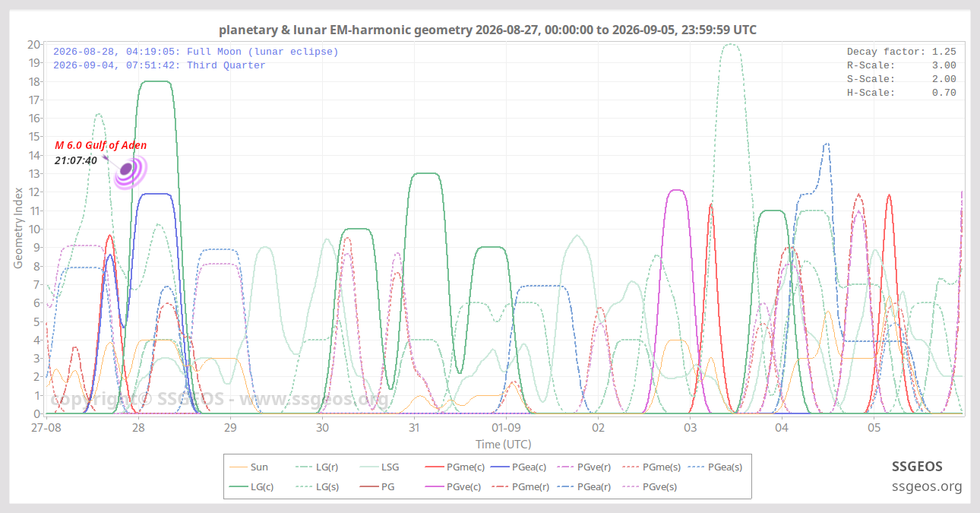
Task: Toggle the PGve(r) legend entry
Action: pyautogui.click(x=583, y=467)
